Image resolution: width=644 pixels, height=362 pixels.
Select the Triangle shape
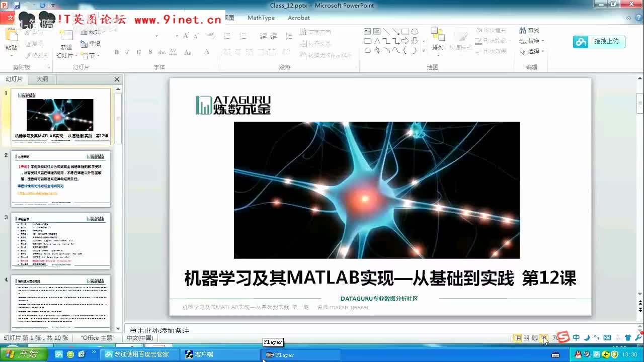[377, 41]
